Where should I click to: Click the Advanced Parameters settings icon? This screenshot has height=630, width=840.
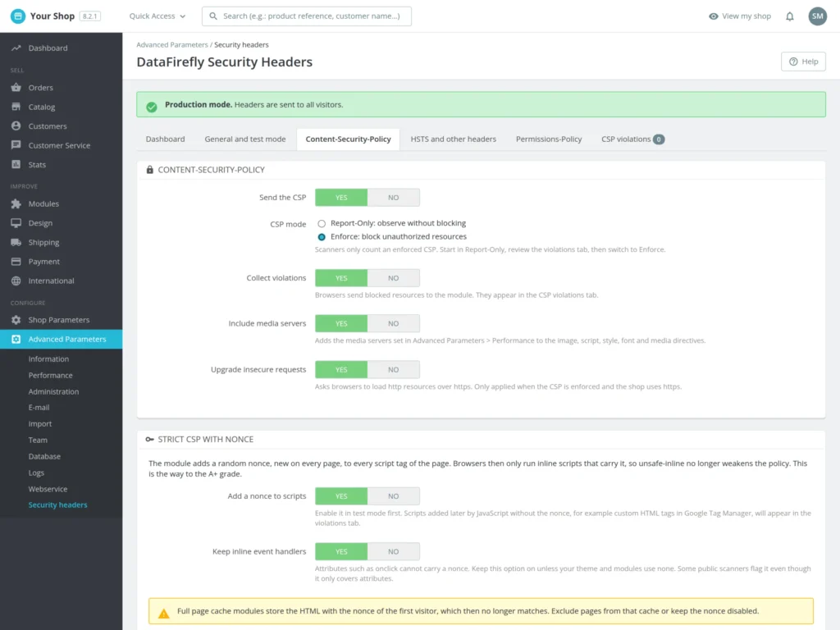coord(16,339)
